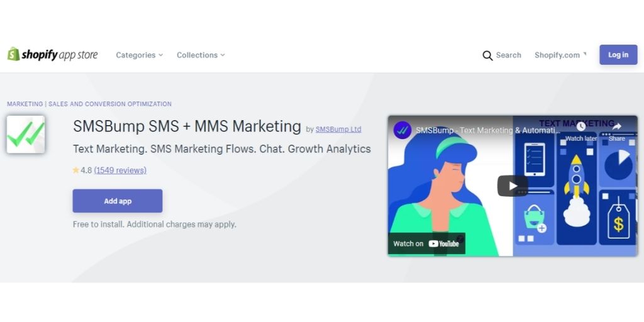Open the Categories dropdown menu
Image resolution: width=644 pixels, height=322 pixels.
pyautogui.click(x=139, y=55)
